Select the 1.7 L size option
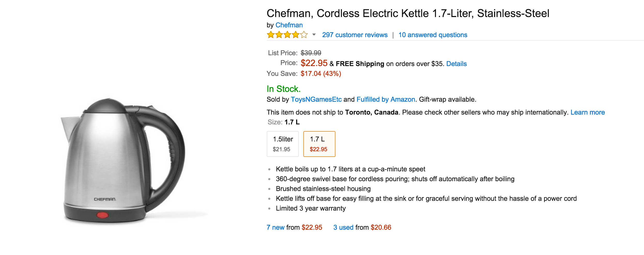 (319, 144)
